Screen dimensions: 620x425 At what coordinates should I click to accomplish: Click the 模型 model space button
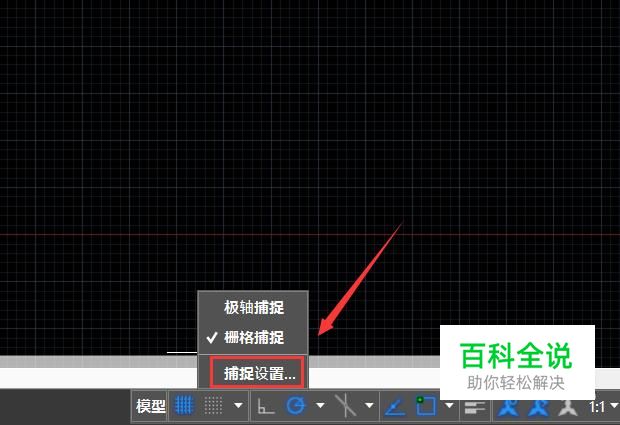click(150, 406)
